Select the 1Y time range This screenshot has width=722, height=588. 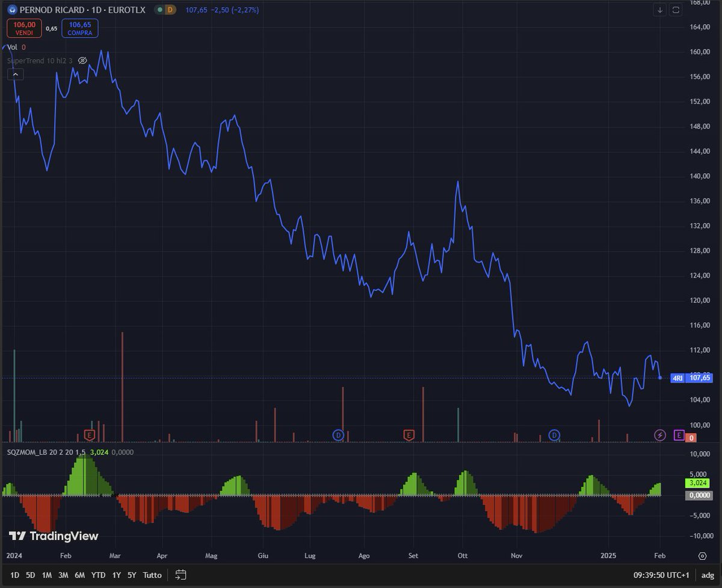[117, 575]
